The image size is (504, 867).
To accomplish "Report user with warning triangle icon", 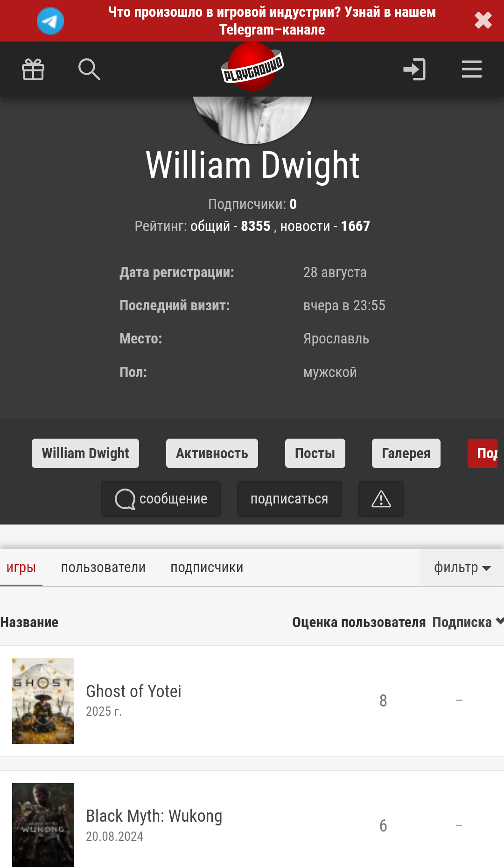I will (x=381, y=499).
